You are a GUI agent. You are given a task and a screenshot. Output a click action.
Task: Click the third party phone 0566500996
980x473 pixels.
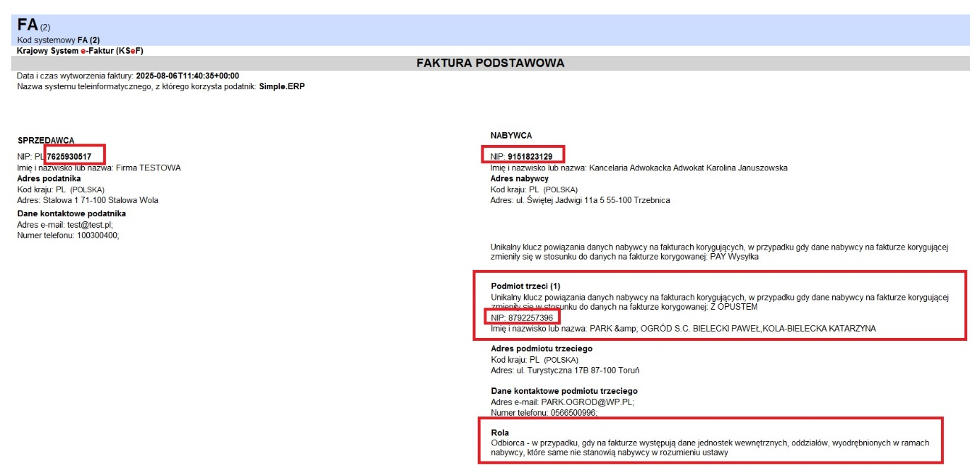pyautogui.click(x=572, y=413)
